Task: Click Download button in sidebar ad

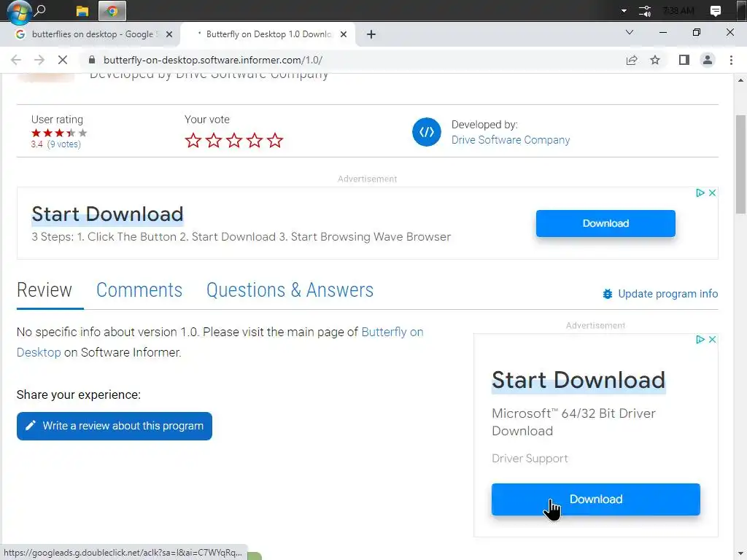Action: coord(595,499)
